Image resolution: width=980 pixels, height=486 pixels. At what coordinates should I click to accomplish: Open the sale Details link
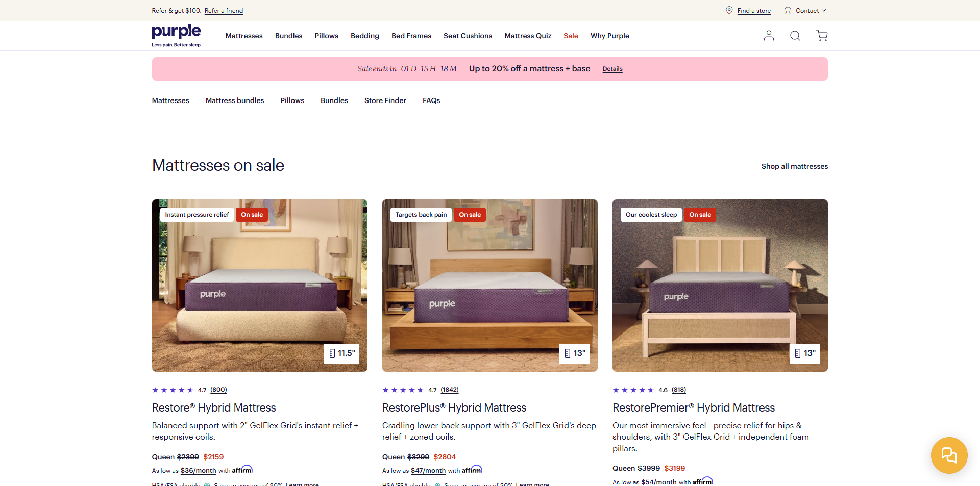612,69
